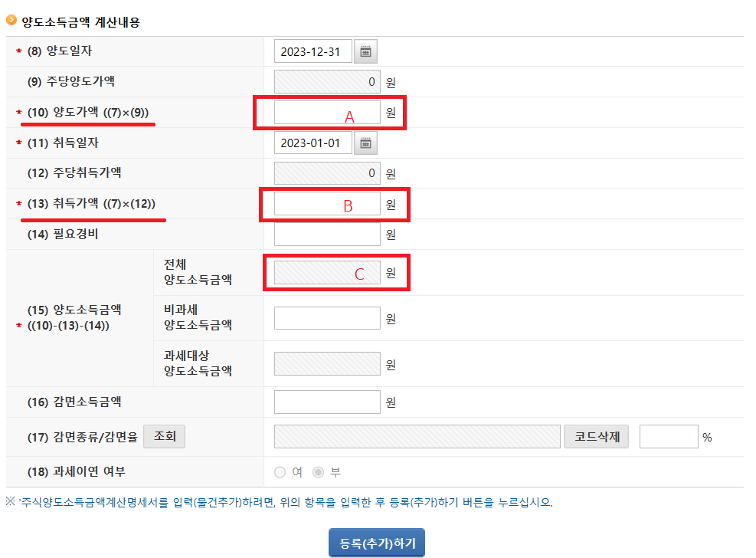The width and height of the screenshot is (756, 558).
Task: Click the 감면종류/감면율 code display field
Action: click(417, 436)
